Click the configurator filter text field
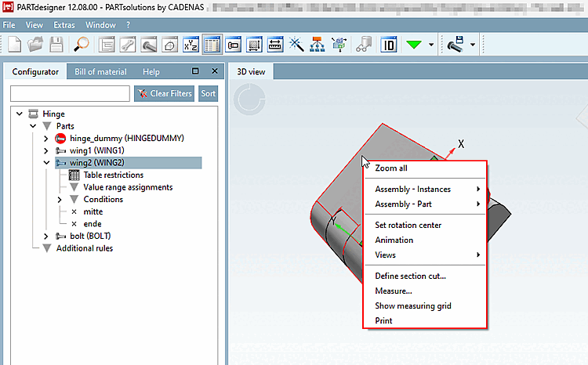The image size is (588, 365). click(70, 93)
